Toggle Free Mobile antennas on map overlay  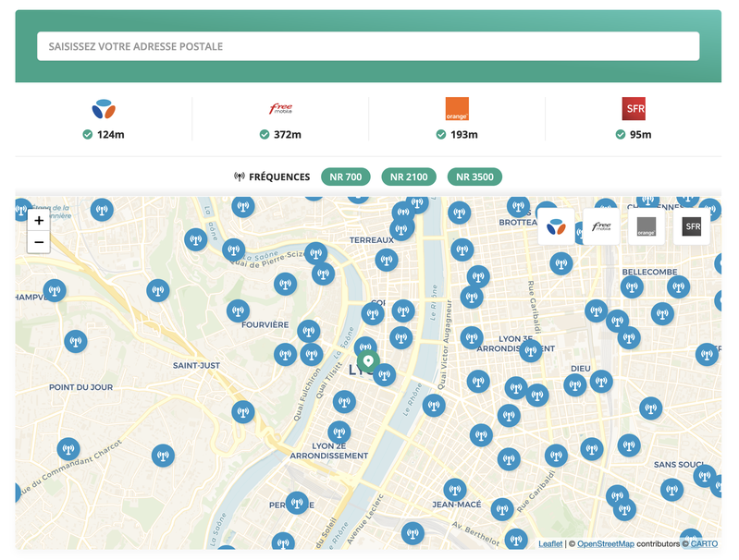click(601, 226)
